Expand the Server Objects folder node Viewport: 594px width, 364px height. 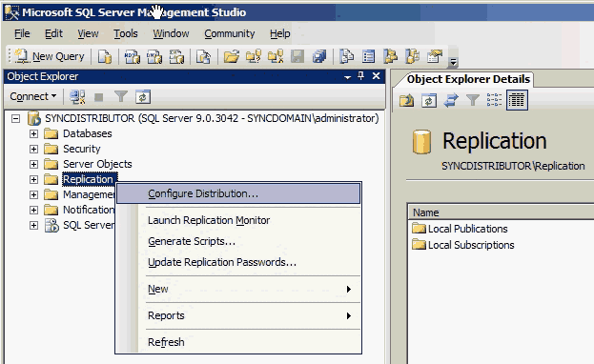[x=33, y=165]
